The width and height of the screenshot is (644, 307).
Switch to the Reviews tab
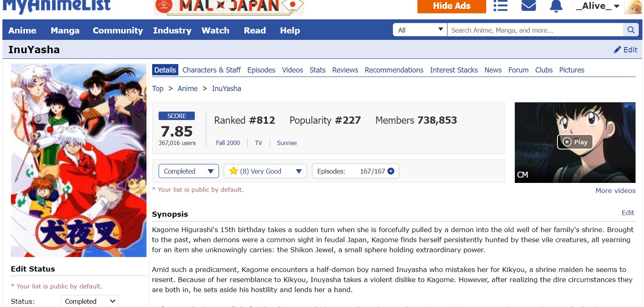tap(345, 70)
